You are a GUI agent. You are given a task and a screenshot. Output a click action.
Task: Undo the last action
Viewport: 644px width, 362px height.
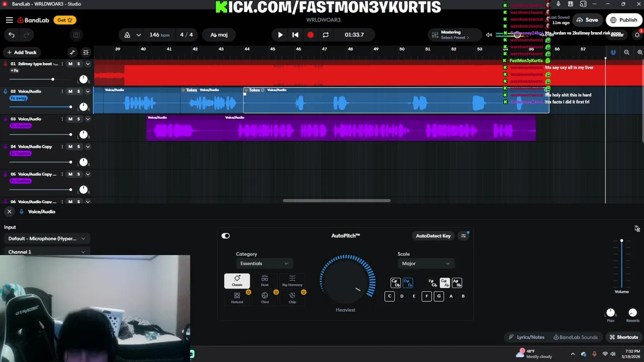click(11, 35)
